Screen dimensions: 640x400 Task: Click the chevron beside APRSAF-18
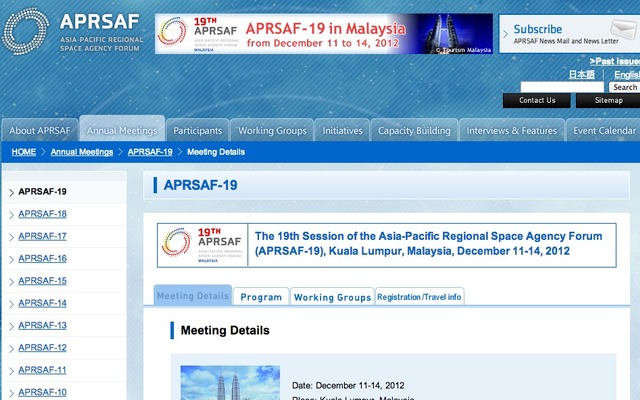pyautogui.click(x=11, y=215)
